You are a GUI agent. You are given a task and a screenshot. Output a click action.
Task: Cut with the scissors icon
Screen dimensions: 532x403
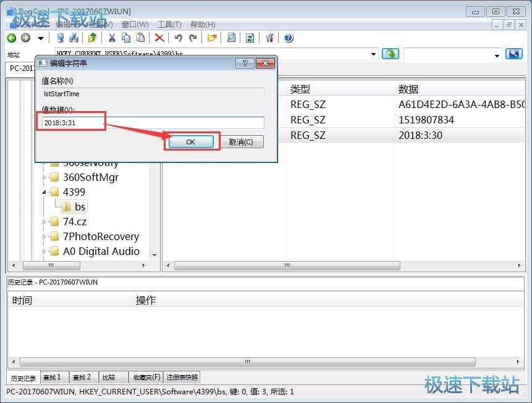point(112,38)
